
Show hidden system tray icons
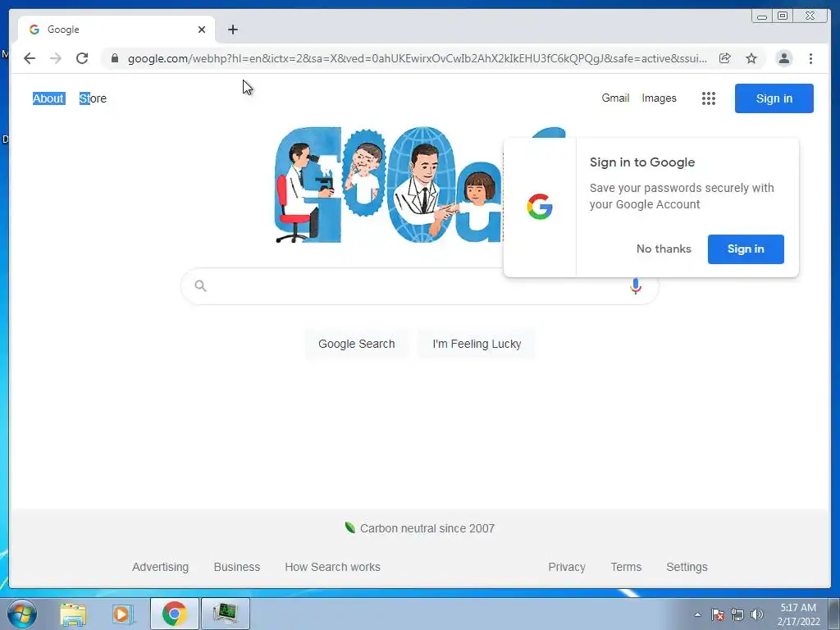[x=697, y=614]
